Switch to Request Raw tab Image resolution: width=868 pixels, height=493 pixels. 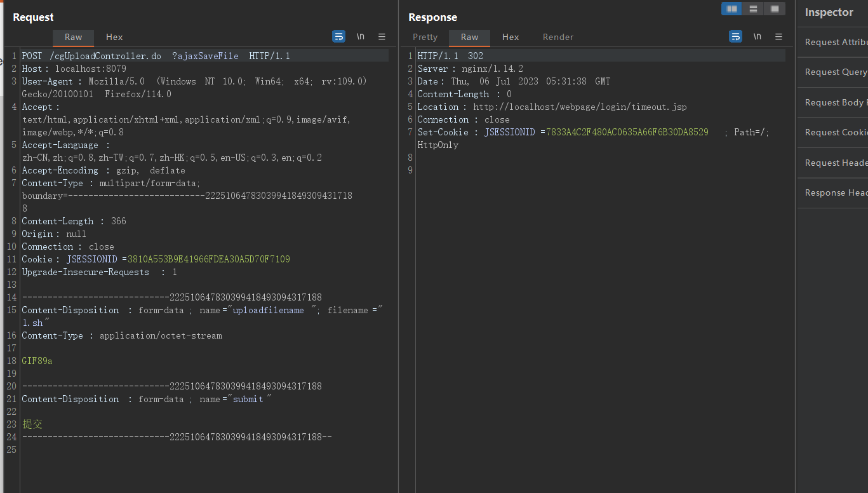pyautogui.click(x=73, y=37)
